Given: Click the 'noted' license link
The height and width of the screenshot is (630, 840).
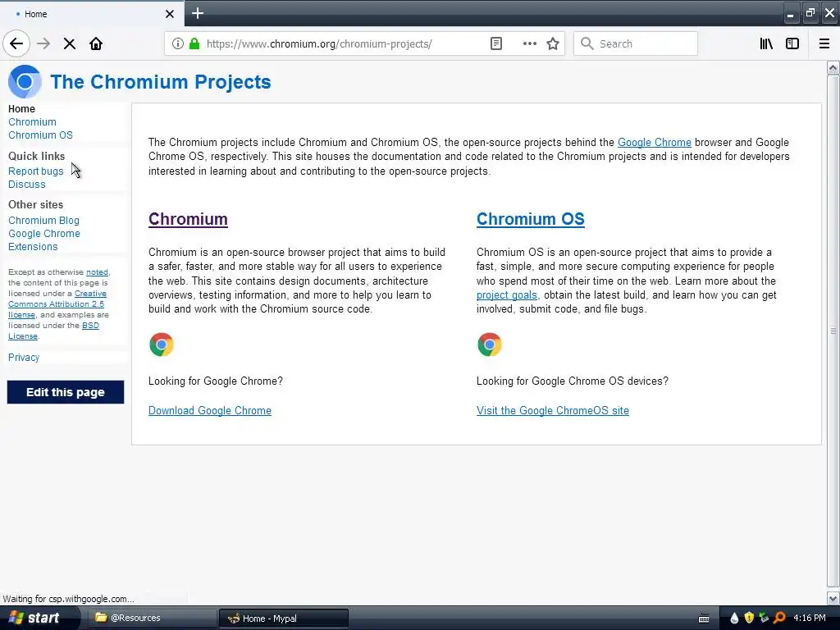Looking at the screenshot, I should [97, 272].
